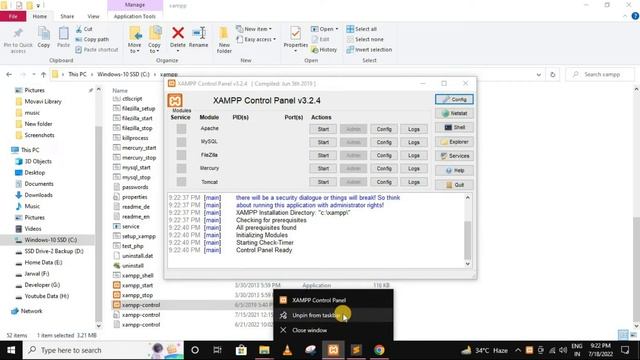The width and height of the screenshot is (640, 360).
Task: Click Invert selection in ribbon
Action: pos(369,49)
